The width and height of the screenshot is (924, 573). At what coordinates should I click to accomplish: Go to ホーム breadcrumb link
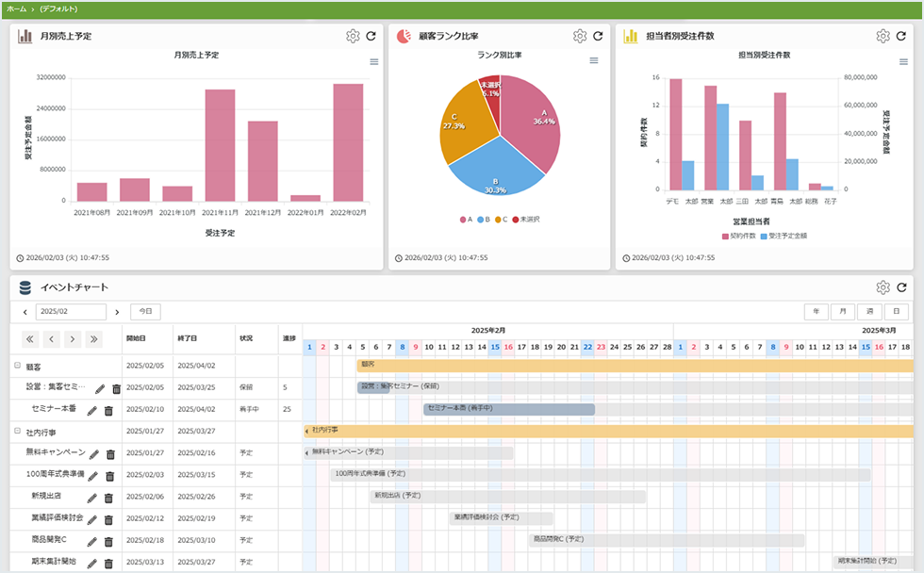tap(16, 8)
